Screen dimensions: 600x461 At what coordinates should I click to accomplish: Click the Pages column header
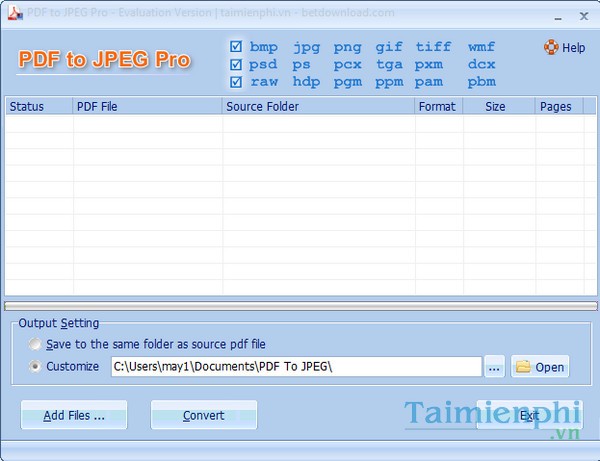559,106
